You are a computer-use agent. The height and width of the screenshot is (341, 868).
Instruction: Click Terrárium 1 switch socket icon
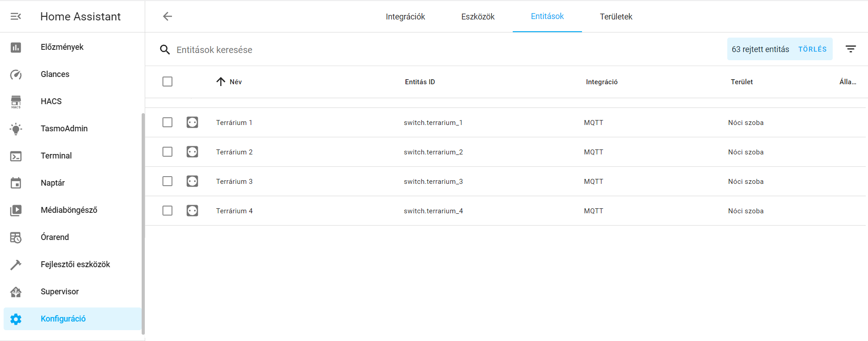pyautogui.click(x=192, y=122)
